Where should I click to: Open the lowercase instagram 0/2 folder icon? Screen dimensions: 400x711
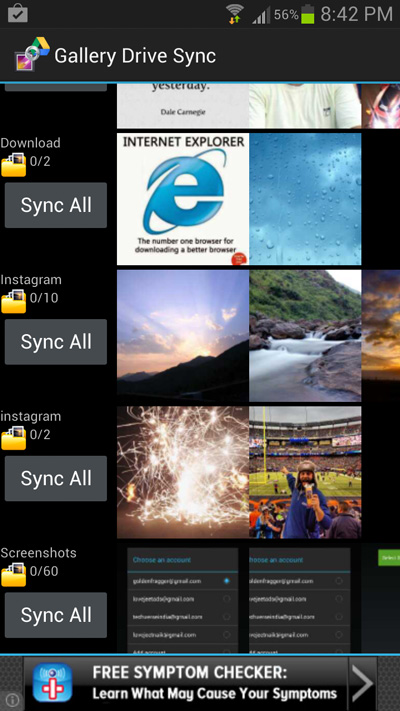[14, 438]
